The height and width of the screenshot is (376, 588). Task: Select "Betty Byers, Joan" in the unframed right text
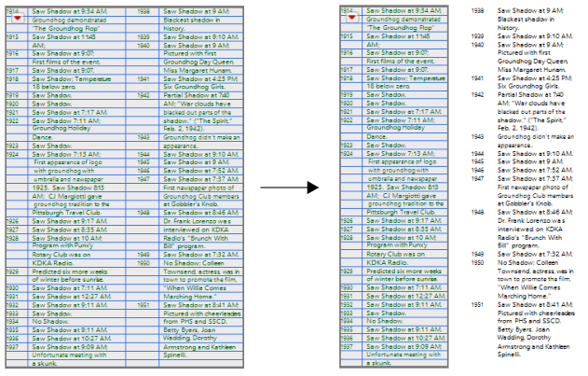click(524, 329)
